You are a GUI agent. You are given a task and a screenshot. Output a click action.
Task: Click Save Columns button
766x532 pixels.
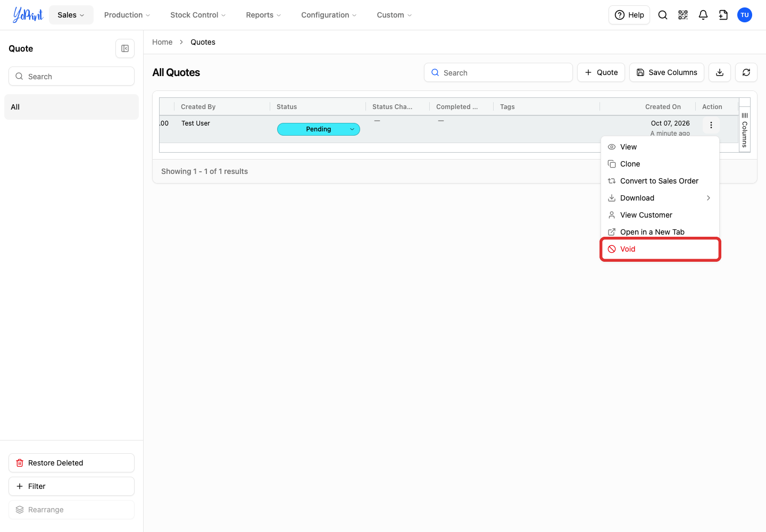tap(667, 72)
